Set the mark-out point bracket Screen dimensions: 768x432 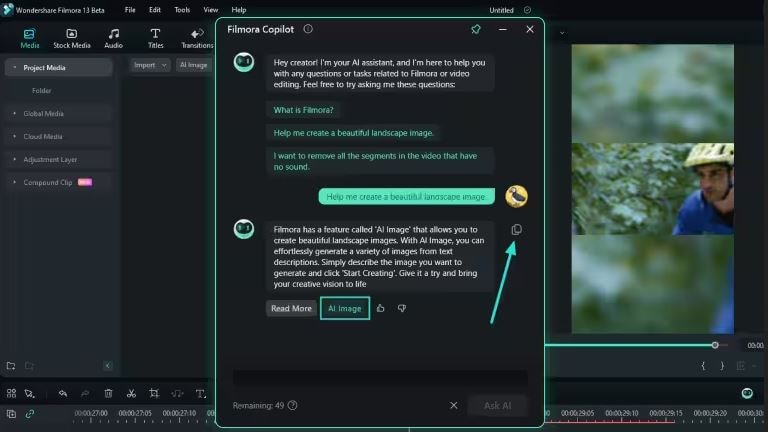pyautogui.click(x=722, y=366)
